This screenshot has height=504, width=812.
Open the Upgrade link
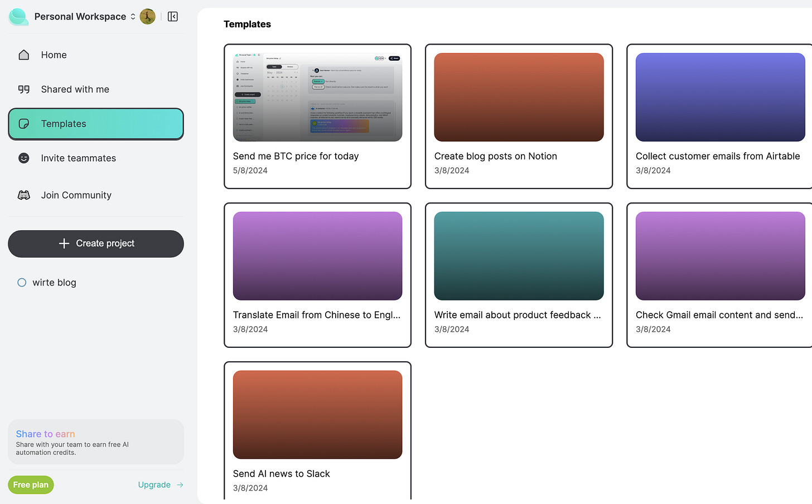pos(154,484)
